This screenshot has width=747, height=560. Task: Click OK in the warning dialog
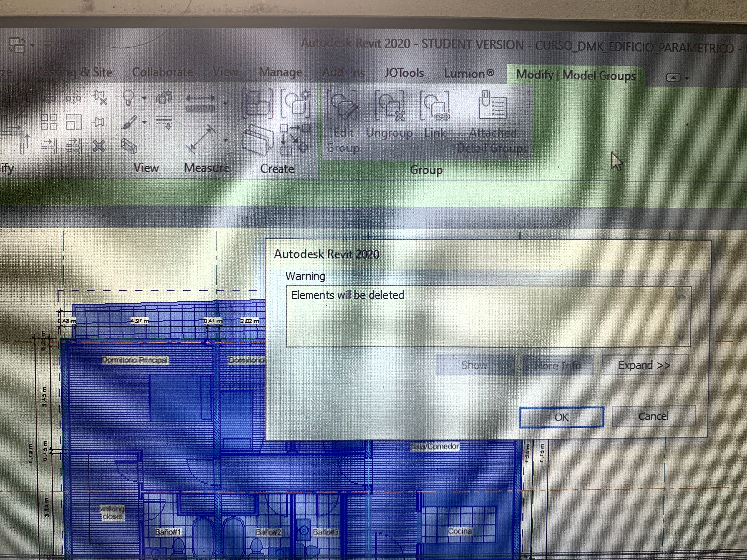click(561, 417)
